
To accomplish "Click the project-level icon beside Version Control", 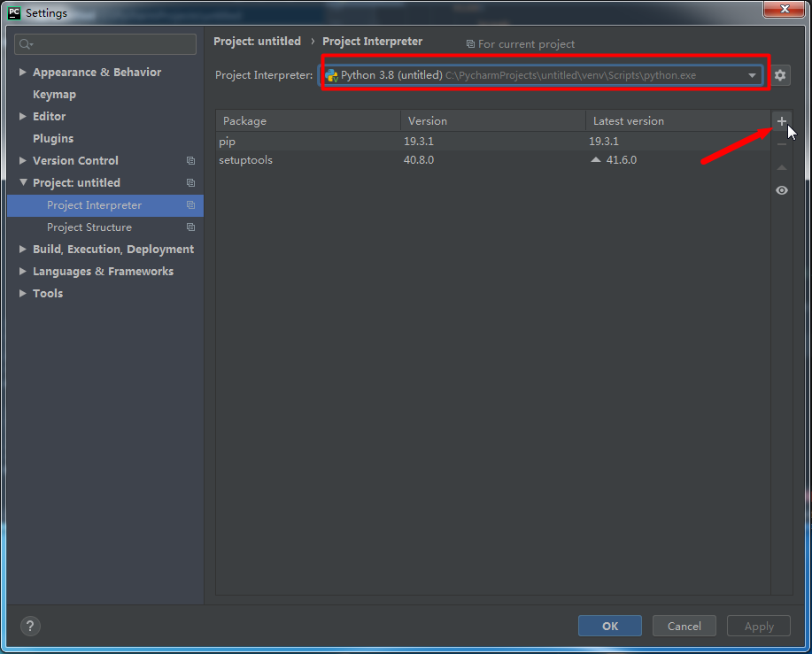I will [190, 161].
